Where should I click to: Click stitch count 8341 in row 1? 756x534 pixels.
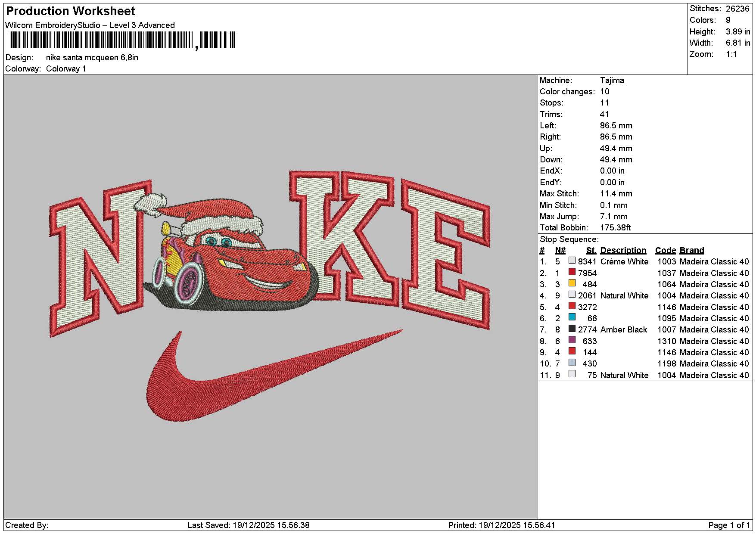(x=587, y=262)
